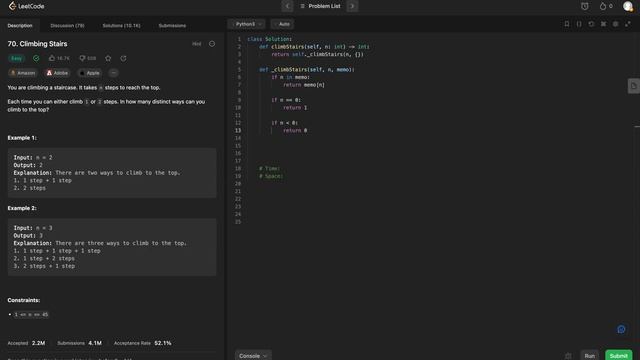Image resolution: width=640 pixels, height=360 pixels.
Task: Run the code
Action: tap(590, 356)
